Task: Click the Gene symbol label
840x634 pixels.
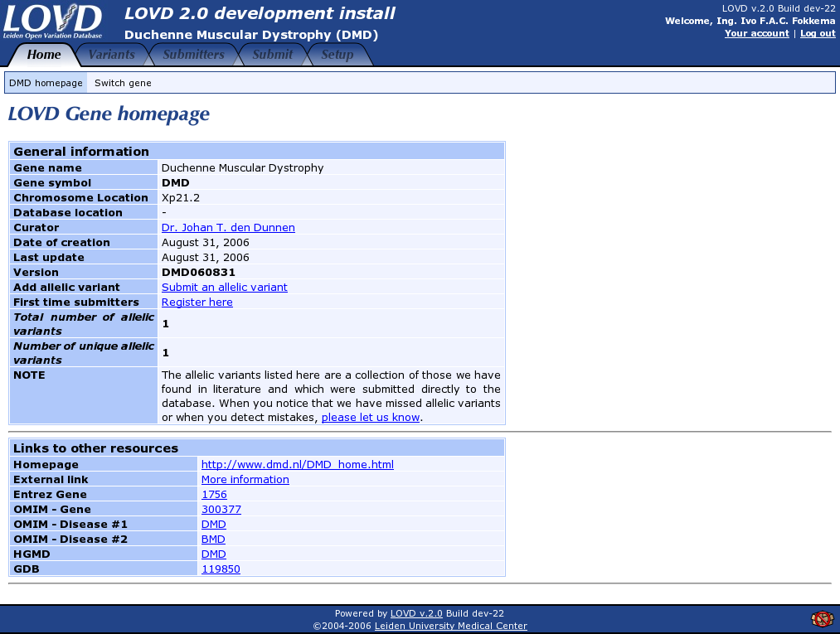Action: pyautogui.click(x=52, y=182)
